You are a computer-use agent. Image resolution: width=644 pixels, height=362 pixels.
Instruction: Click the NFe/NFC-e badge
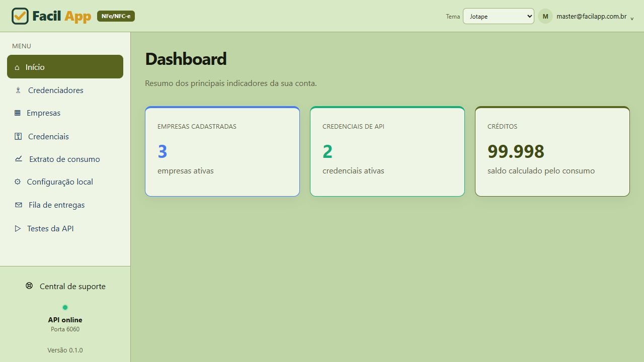click(x=116, y=16)
